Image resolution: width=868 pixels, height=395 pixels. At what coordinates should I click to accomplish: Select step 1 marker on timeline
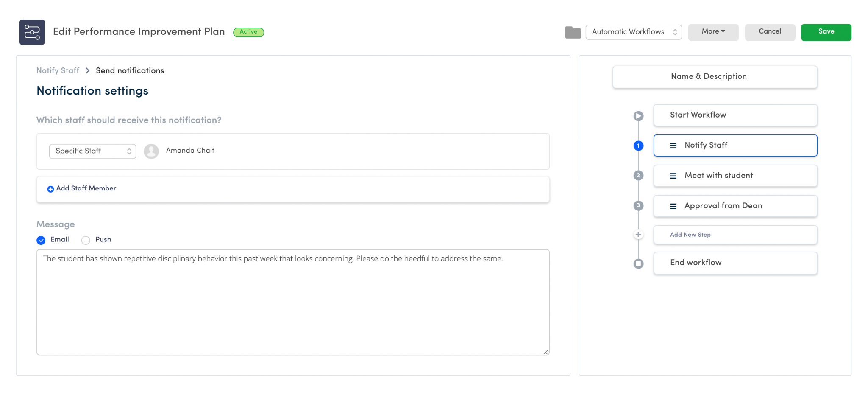[638, 146]
